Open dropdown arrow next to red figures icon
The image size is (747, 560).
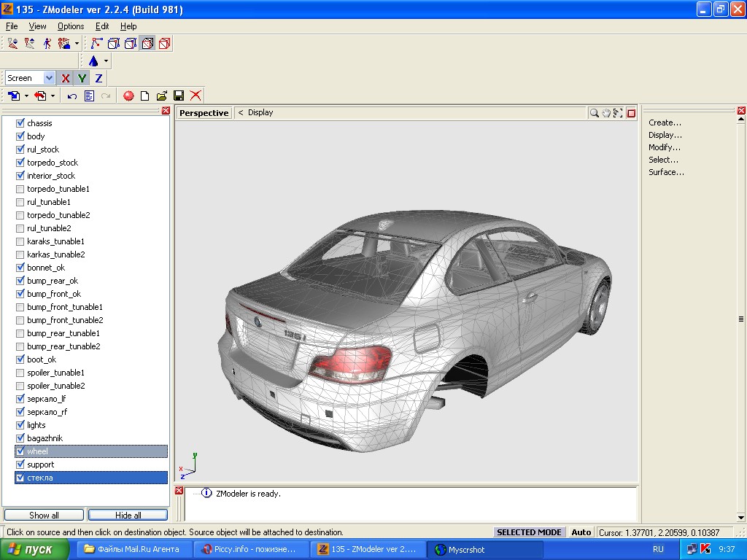pos(77,43)
